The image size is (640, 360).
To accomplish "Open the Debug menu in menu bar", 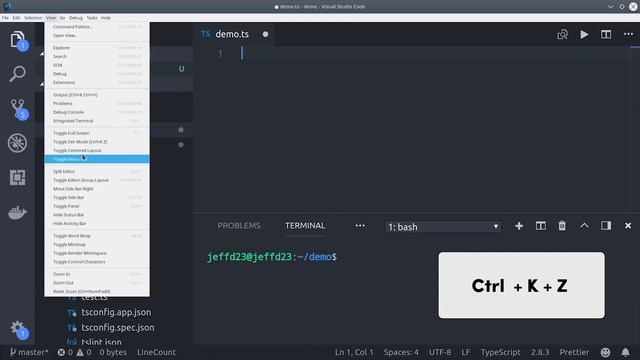I will [x=76, y=18].
